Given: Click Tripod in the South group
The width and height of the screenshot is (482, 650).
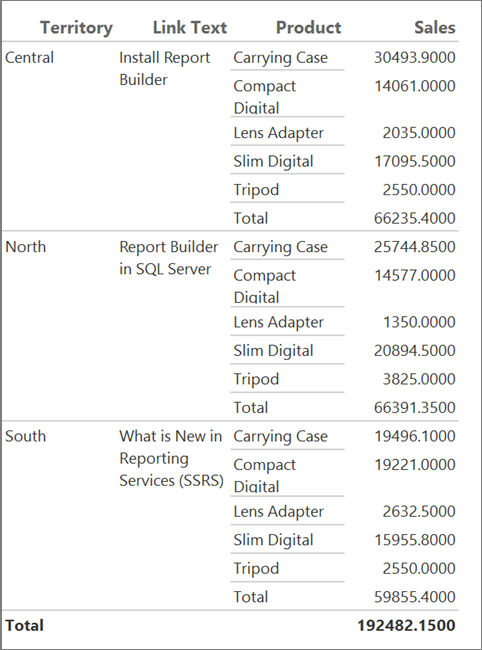Looking at the screenshot, I should (x=256, y=569).
